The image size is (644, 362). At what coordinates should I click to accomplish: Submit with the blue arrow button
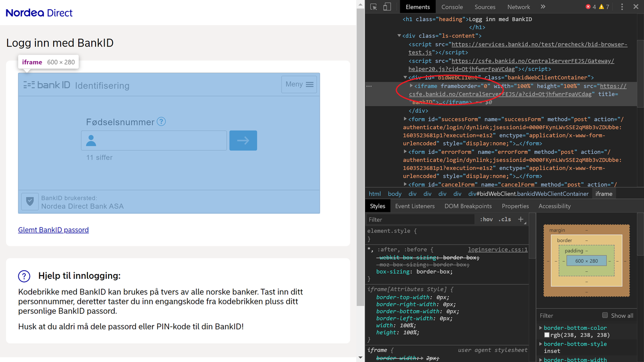pos(243,141)
